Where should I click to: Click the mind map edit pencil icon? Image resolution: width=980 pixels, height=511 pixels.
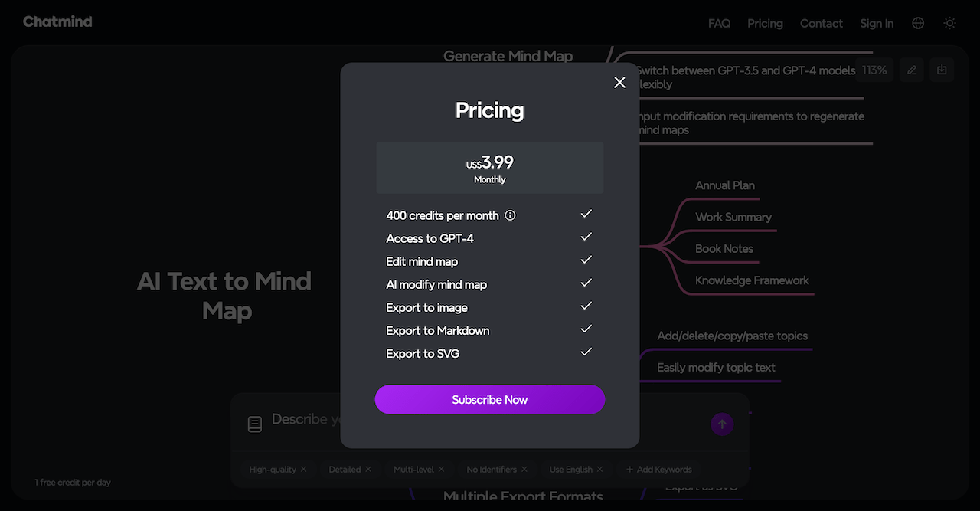pyautogui.click(x=911, y=70)
